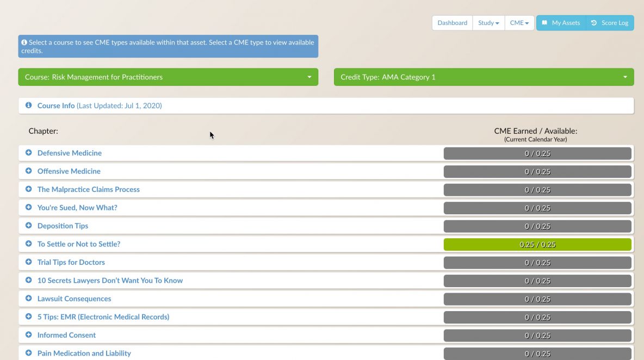Click Trial Tips for Doctors credit bar
Image resolution: width=644 pixels, height=360 pixels.
click(537, 263)
